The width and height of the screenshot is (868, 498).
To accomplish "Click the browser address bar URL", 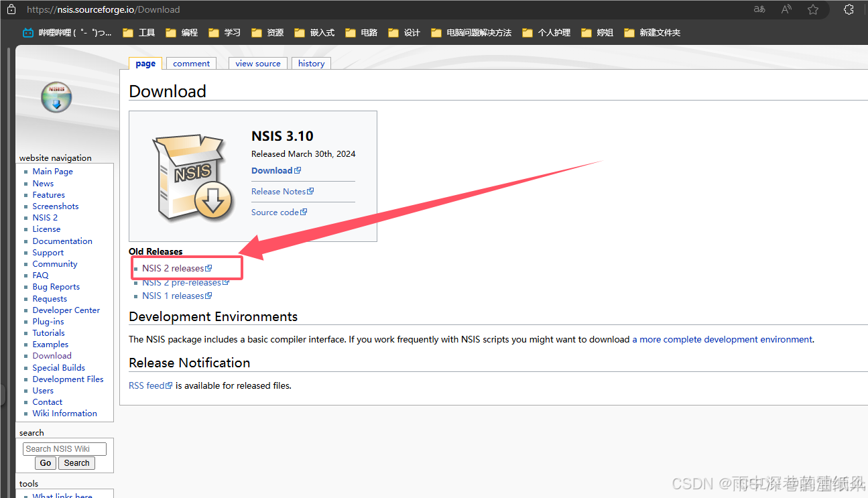I will [103, 9].
